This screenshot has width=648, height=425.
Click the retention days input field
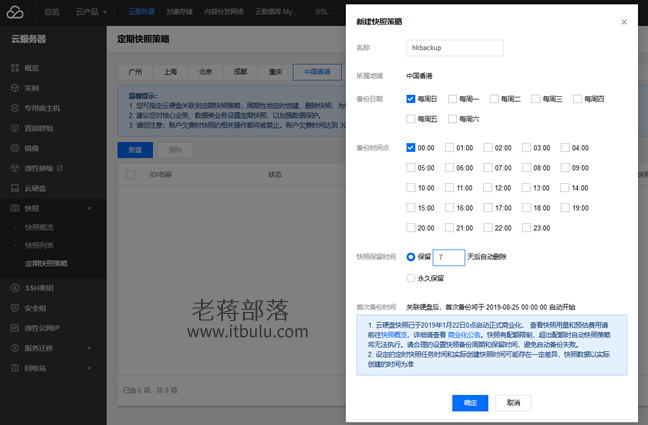point(449,257)
